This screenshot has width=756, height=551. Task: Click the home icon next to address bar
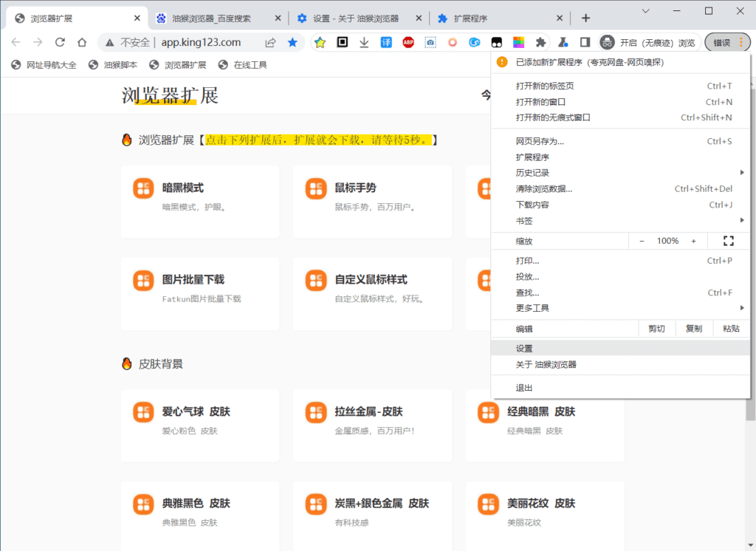click(81, 43)
